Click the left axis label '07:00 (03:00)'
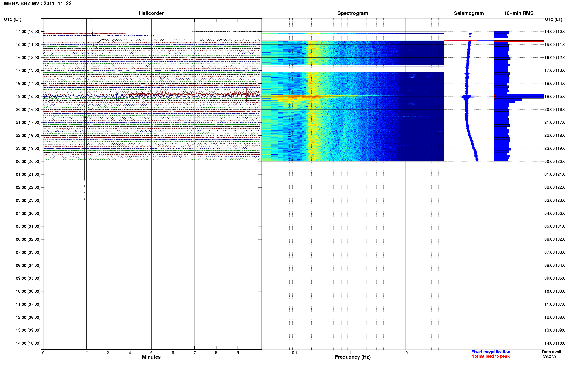This screenshot has width=588, height=368. (x=28, y=252)
